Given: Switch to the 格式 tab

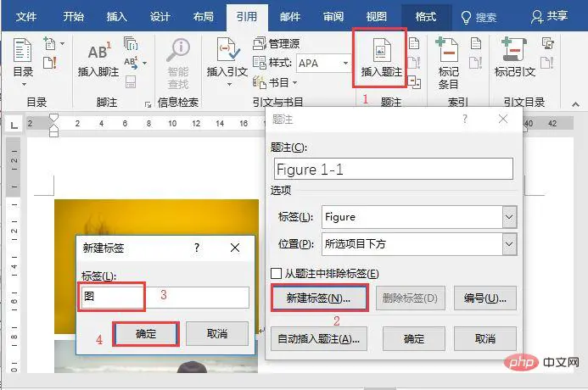Looking at the screenshot, I should 426,16.
